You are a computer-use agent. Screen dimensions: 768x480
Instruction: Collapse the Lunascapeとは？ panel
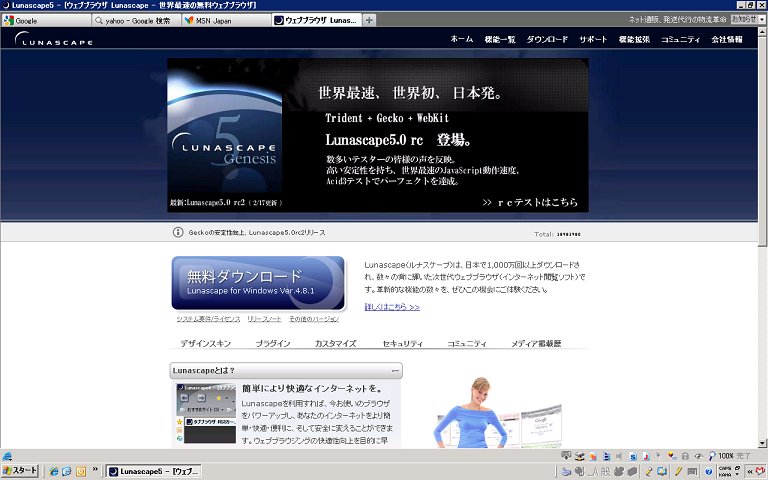click(395, 371)
